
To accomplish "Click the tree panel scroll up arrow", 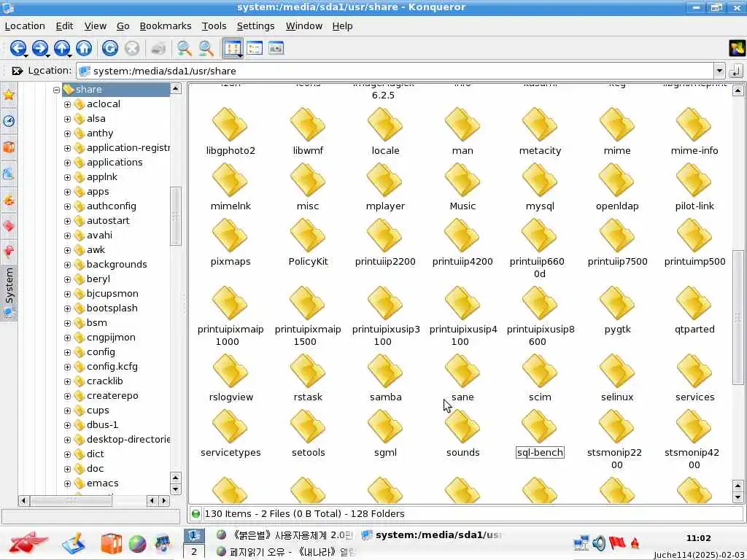I will 176,88.
